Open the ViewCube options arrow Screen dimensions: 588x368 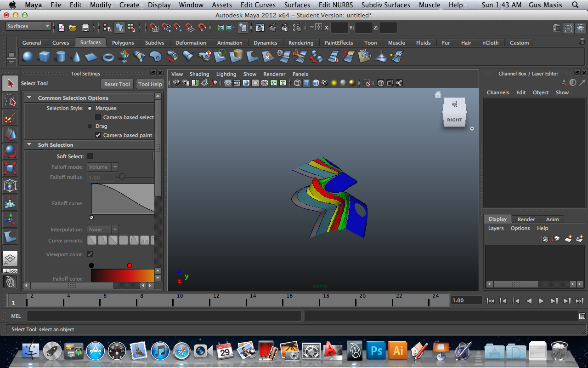(472, 129)
